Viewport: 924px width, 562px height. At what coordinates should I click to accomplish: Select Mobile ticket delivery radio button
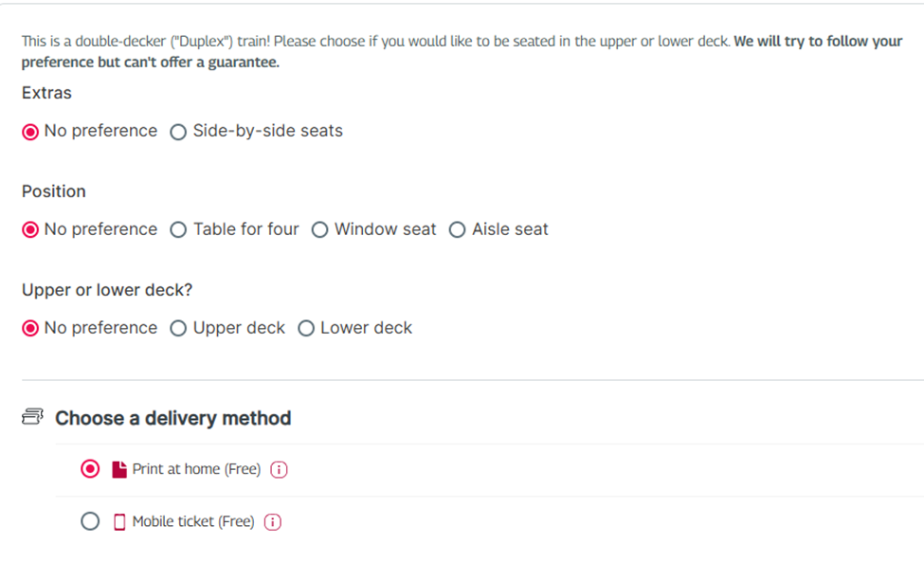tap(90, 521)
